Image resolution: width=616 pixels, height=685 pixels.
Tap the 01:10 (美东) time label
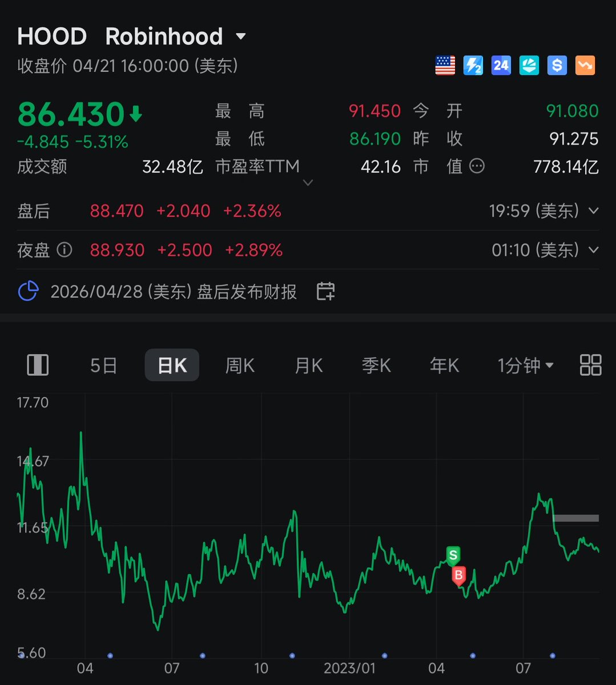click(x=535, y=250)
